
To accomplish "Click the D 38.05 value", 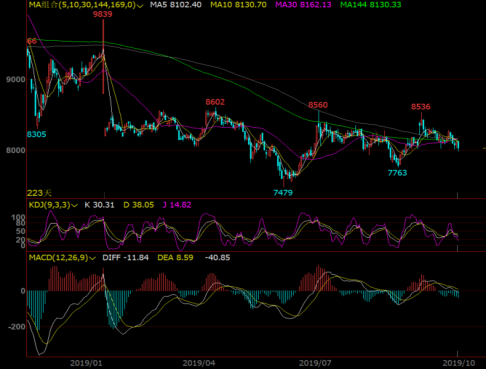I will point(139,205).
